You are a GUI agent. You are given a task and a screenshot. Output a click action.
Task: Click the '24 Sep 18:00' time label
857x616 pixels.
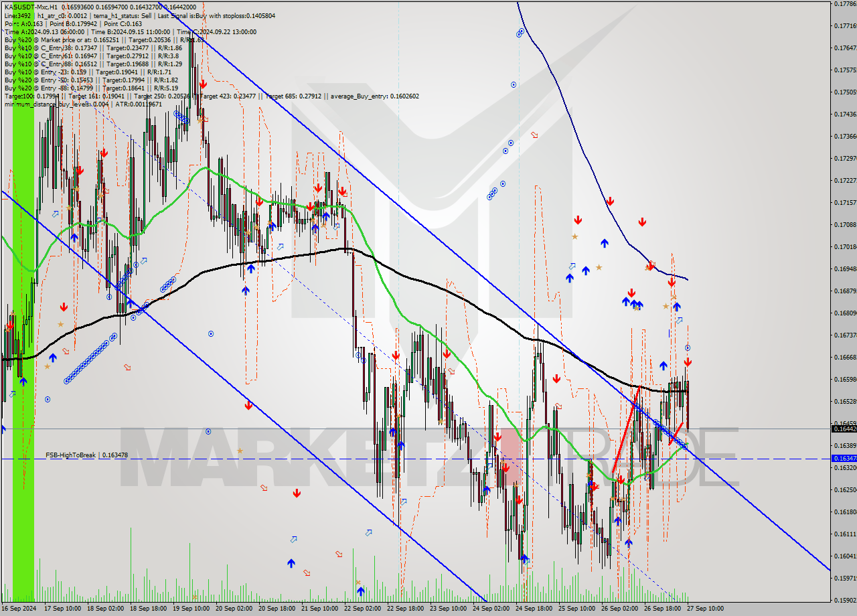pos(534,609)
